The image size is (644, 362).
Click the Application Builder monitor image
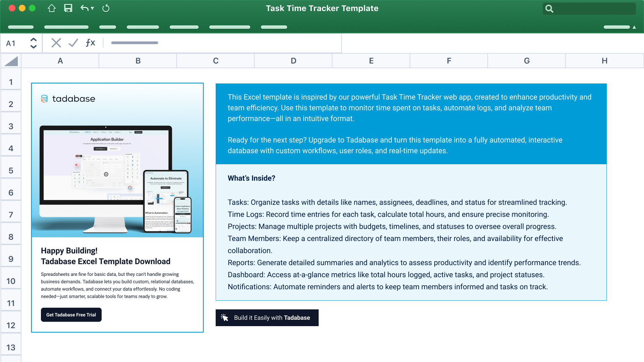point(106,179)
